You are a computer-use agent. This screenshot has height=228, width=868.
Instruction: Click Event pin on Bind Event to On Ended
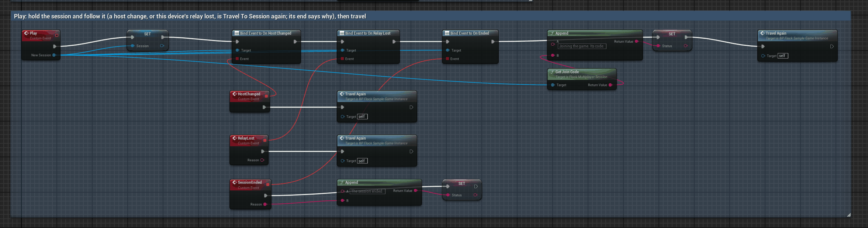click(447, 59)
